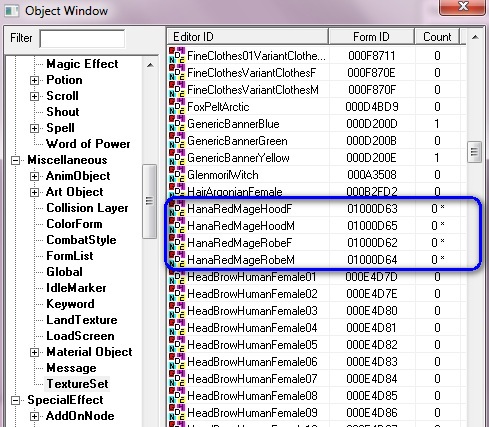
Task: Select Global category
Action: point(64,272)
